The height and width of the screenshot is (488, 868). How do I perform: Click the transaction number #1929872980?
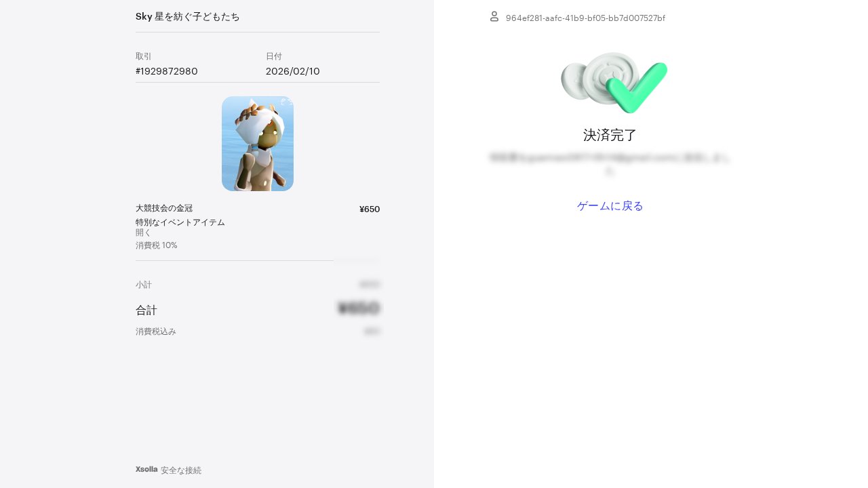pos(167,71)
